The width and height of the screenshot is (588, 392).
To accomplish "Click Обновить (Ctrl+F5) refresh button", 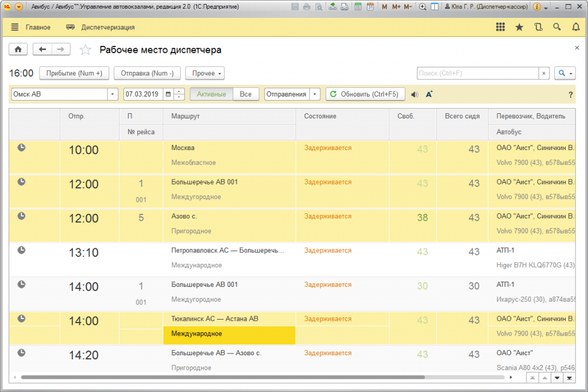I will (x=365, y=94).
